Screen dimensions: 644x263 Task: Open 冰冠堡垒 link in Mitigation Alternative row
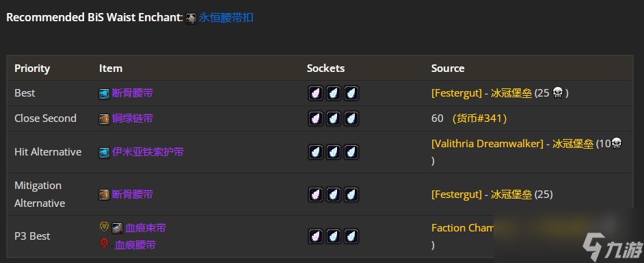click(x=511, y=195)
